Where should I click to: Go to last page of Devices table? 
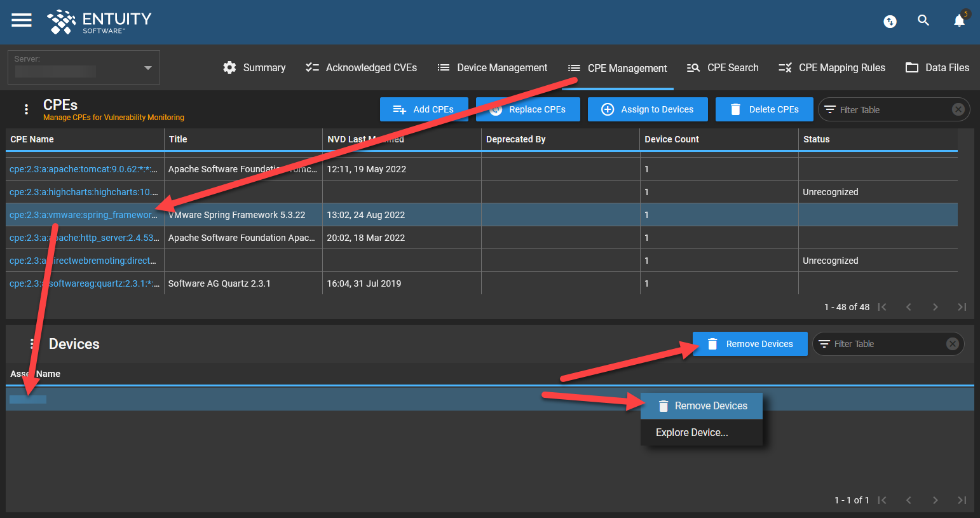[962, 500]
